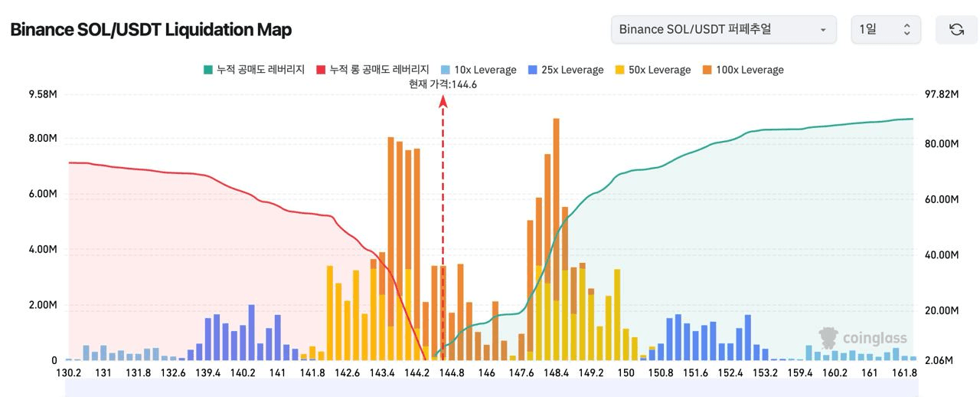Click the 139.4 x-axis label
The height and width of the screenshot is (397, 980).
(x=208, y=373)
